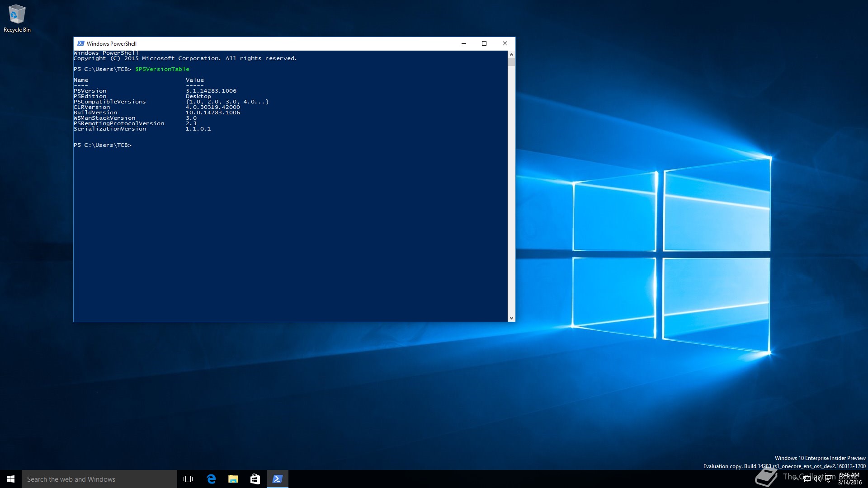The image size is (868, 488).
Task: Minimize the Windows PowerShell window
Action: (463, 44)
